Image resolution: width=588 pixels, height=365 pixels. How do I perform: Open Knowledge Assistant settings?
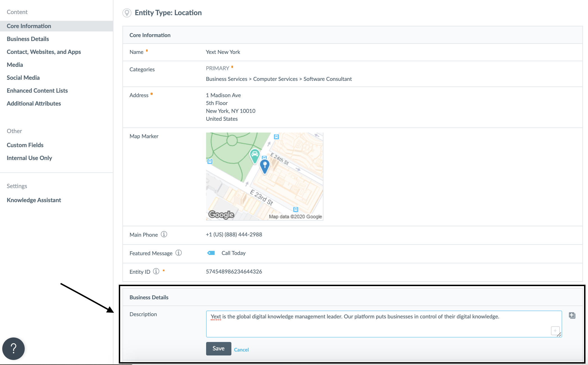(34, 200)
